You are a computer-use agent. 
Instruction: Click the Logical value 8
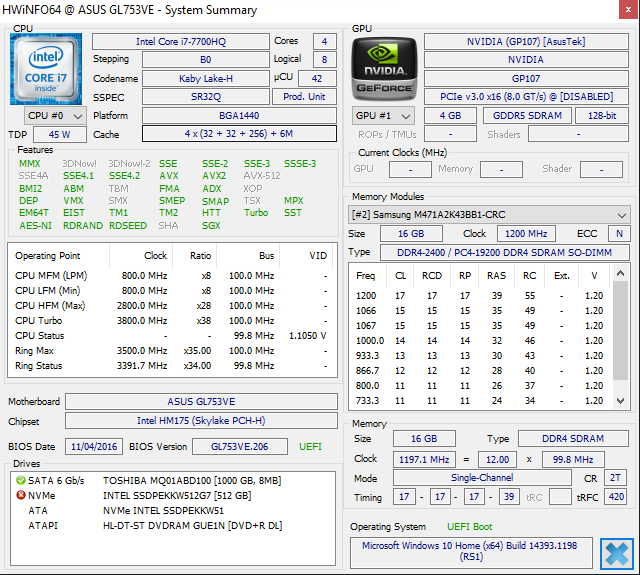324,60
